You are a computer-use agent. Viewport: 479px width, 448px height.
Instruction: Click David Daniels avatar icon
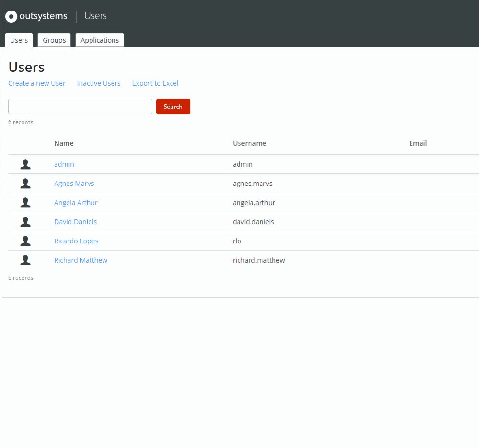coord(25,221)
